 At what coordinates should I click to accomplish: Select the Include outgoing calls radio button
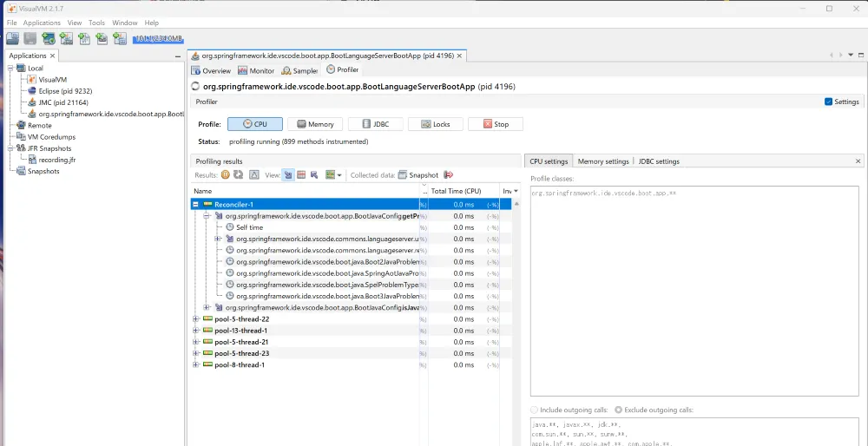534,410
